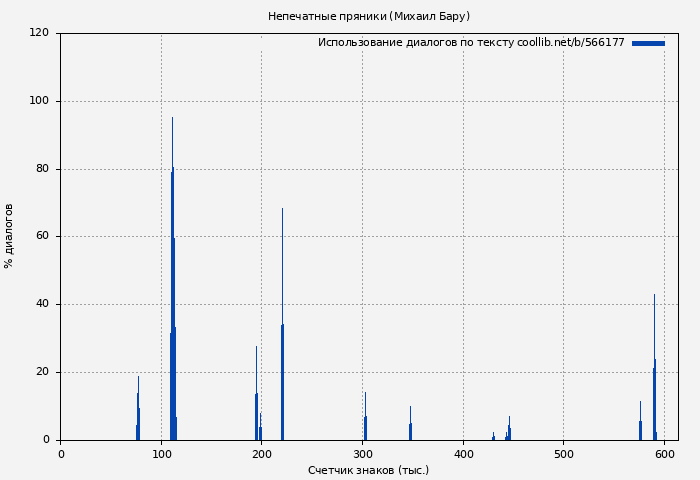Screen dimensions: 700x480
Task: Click the small bar near x=445
Action: click(x=509, y=430)
